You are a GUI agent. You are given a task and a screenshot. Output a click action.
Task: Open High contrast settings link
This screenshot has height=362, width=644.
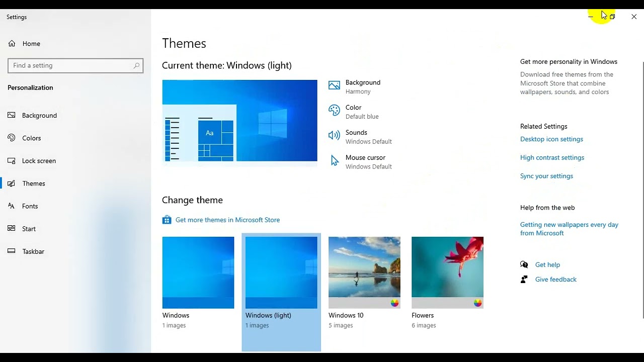click(552, 157)
